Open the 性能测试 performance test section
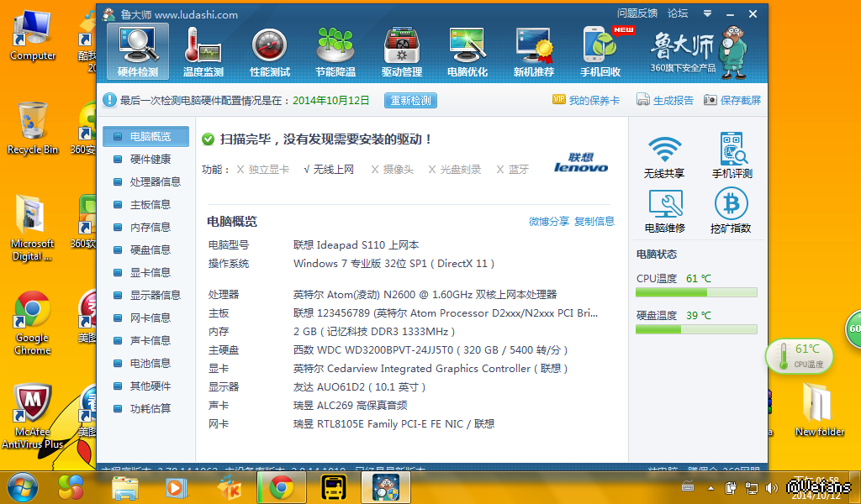 [269, 52]
